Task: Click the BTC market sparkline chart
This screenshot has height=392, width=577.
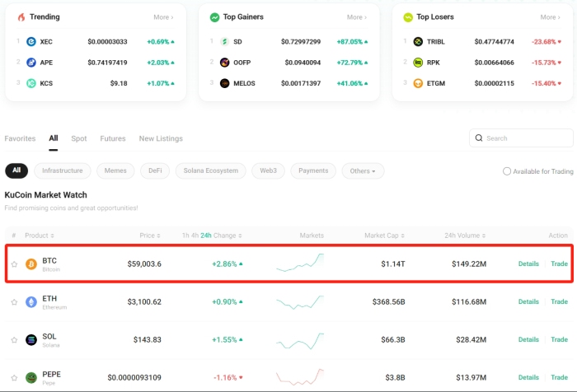Action: coord(300,263)
